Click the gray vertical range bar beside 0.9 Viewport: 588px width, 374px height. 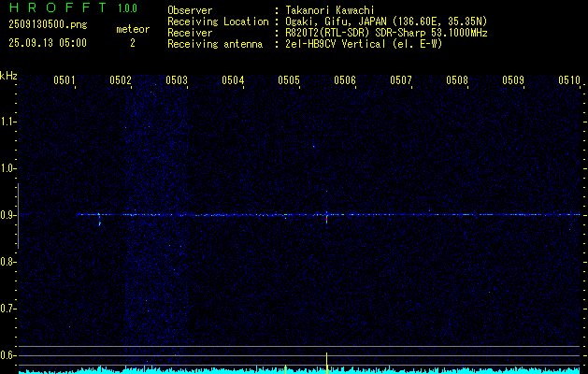(18, 216)
